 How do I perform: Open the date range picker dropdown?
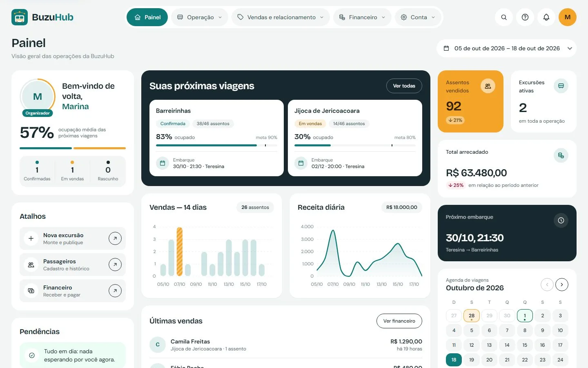[507, 48]
